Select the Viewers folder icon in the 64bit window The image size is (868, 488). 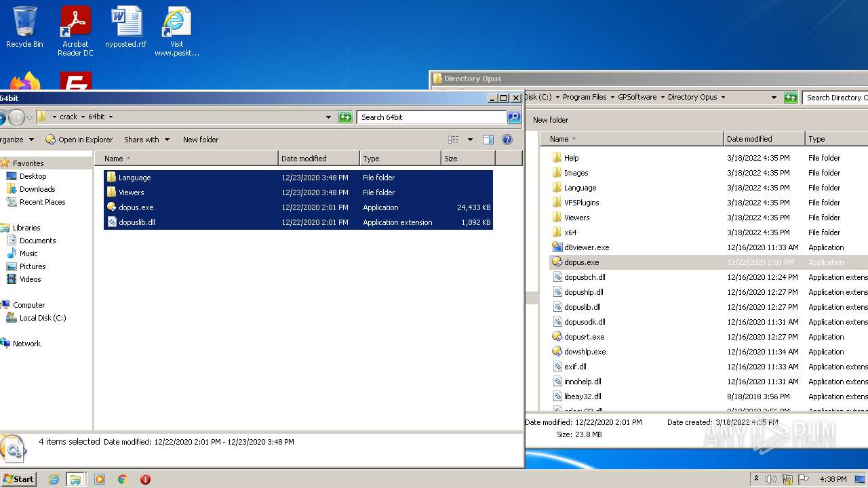click(112, 192)
